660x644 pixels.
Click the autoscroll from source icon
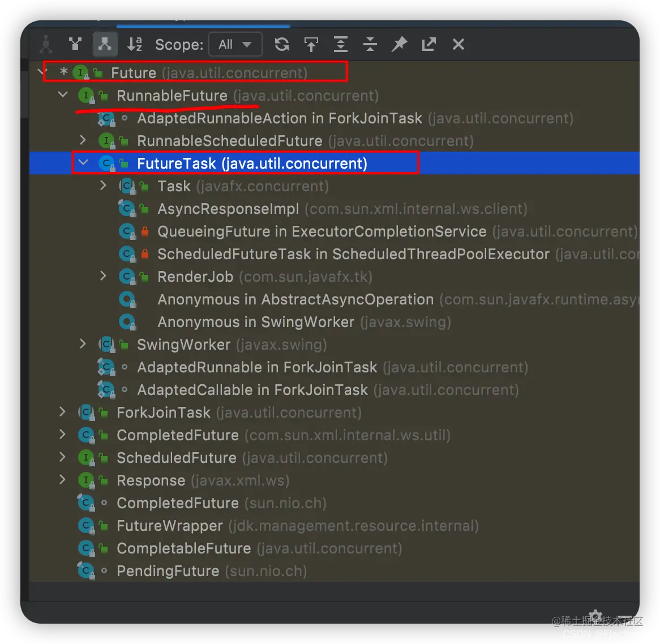311,44
